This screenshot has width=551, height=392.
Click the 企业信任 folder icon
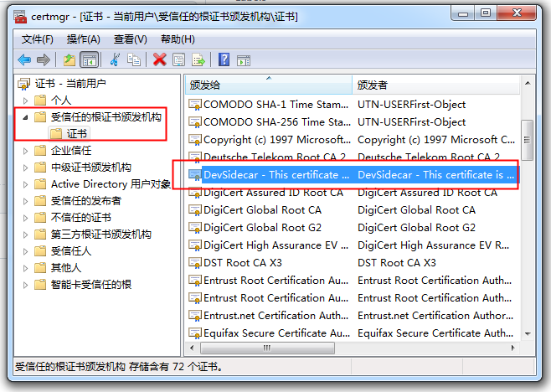[x=40, y=151]
